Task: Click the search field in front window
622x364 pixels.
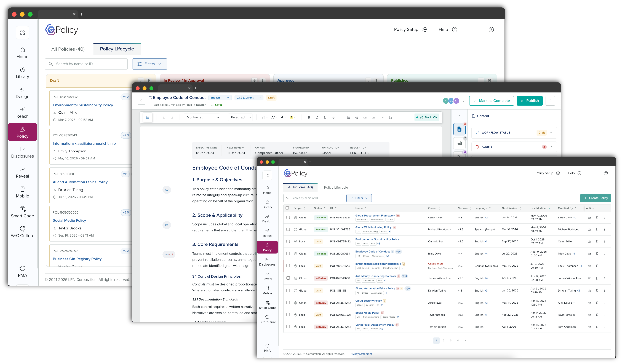Action: pos(313,198)
